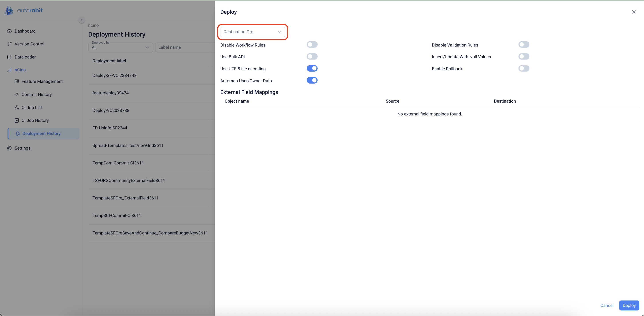Image resolution: width=644 pixels, height=316 pixels.
Task: Click the Feature Management board icon
Action: [x=17, y=81]
